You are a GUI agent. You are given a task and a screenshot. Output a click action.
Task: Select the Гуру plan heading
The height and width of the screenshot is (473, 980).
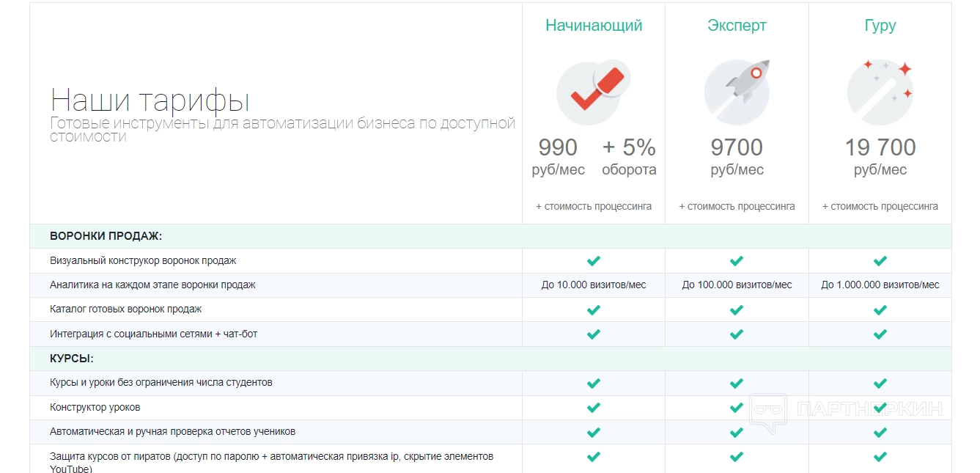(880, 26)
